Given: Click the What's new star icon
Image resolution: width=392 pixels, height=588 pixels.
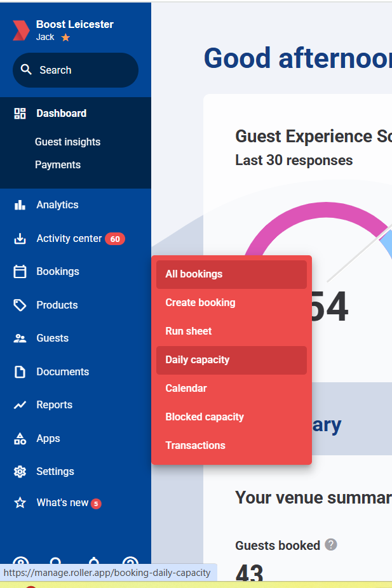Looking at the screenshot, I should point(20,502).
